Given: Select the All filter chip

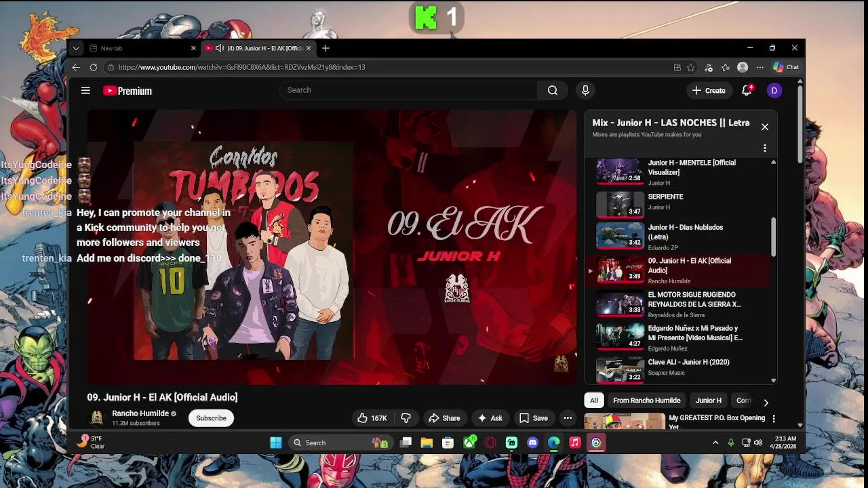Looking at the screenshot, I should tap(594, 401).
